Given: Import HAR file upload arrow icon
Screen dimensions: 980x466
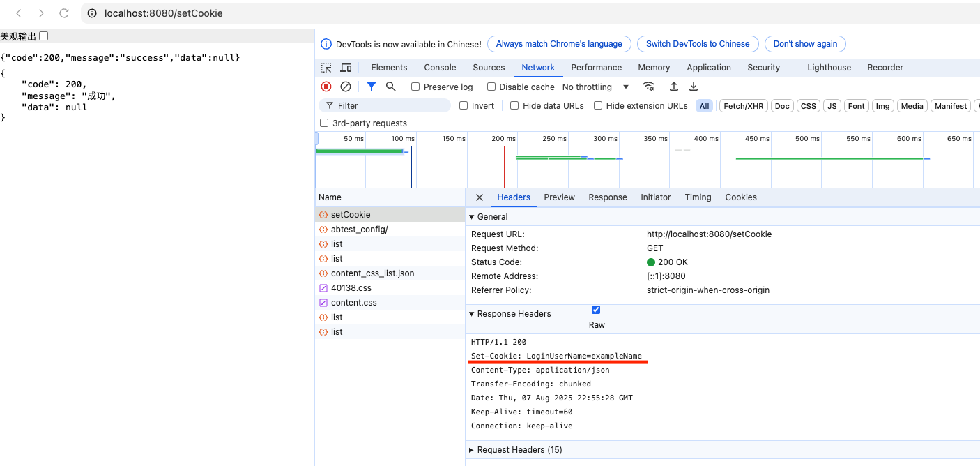Looking at the screenshot, I should click(674, 87).
